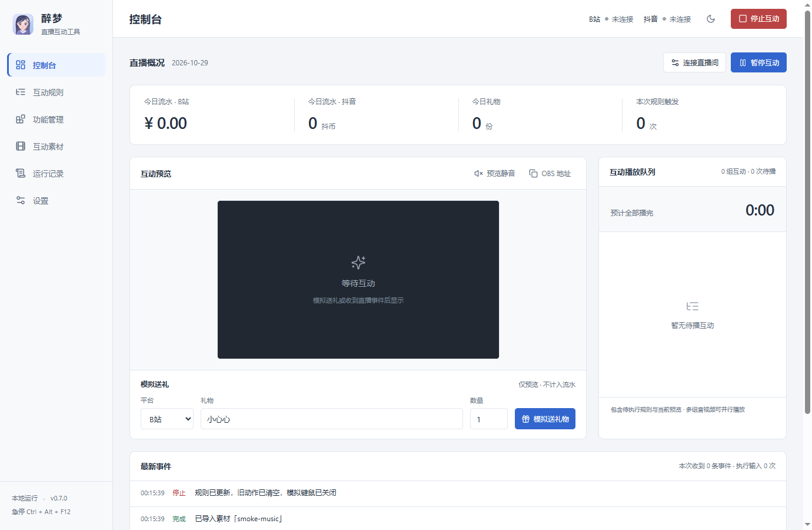Click the 急停 Ctrl + Alt + F12 hint
This screenshot has height=530, width=812.
point(41,512)
